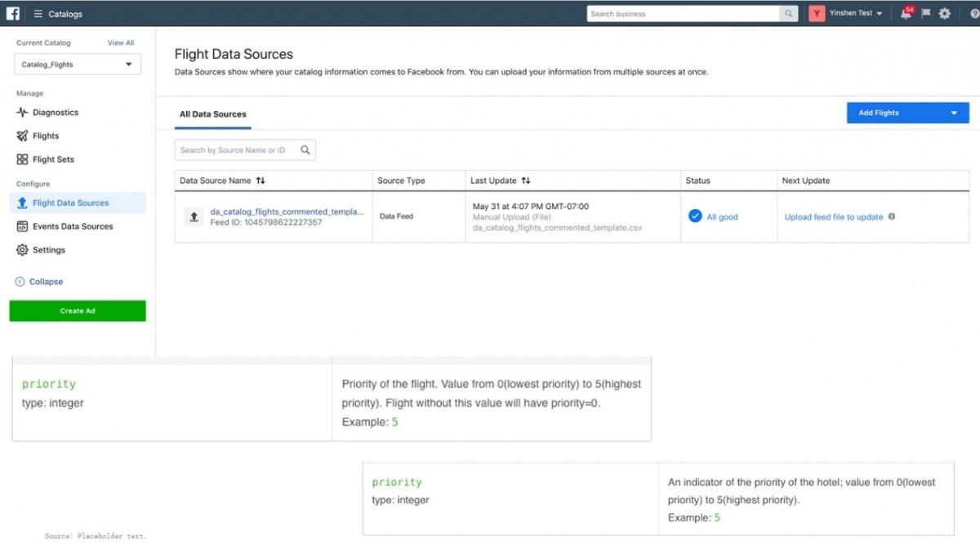Select the All Data Sources tab
This screenshot has height=545, width=980.
213,114
